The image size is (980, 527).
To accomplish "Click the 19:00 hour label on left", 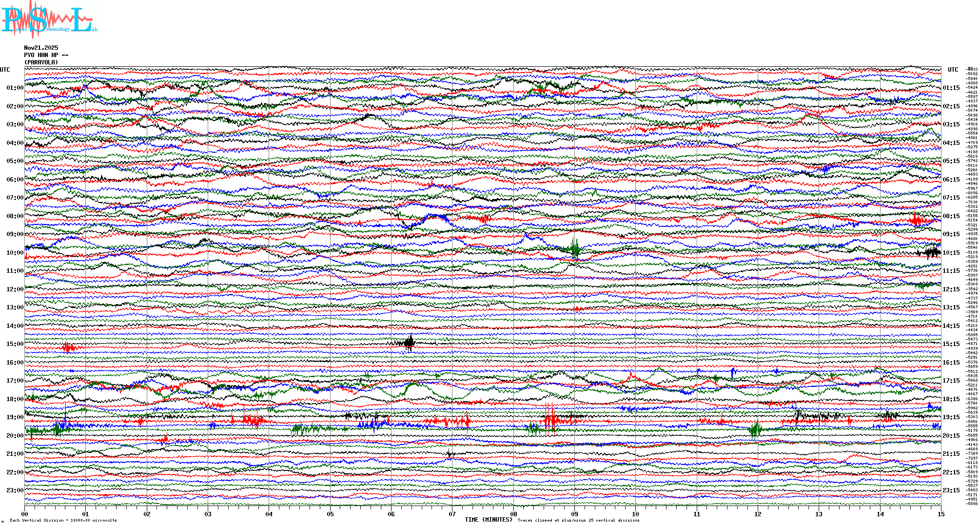I will click(15, 417).
